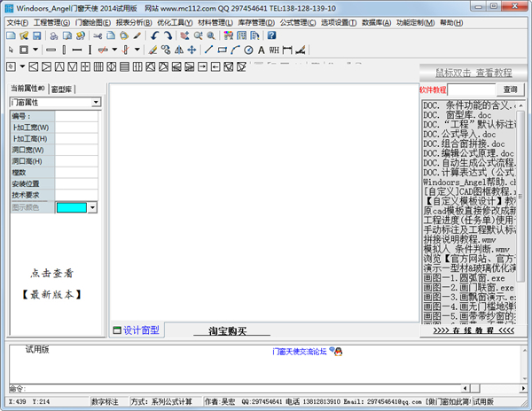Select the arc drawing tool
532x411 pixels.
(x=235, y=50)
